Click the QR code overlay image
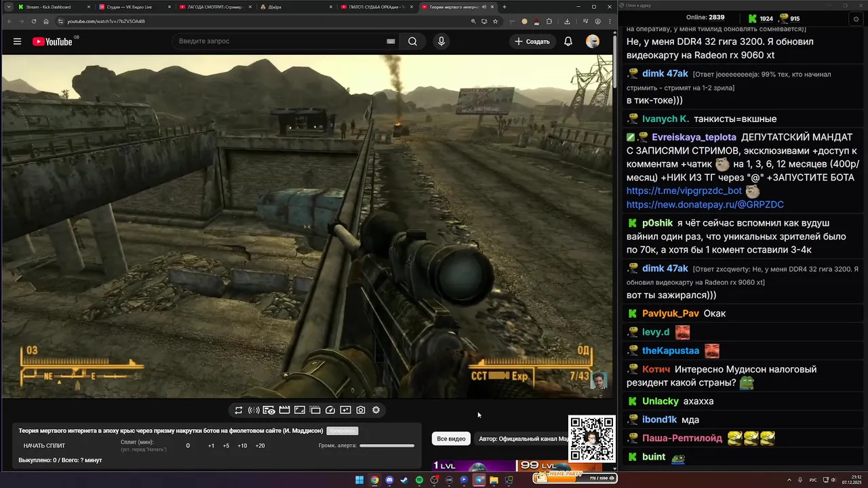Screen dimensions: 868x488 [x=591, y=439]
